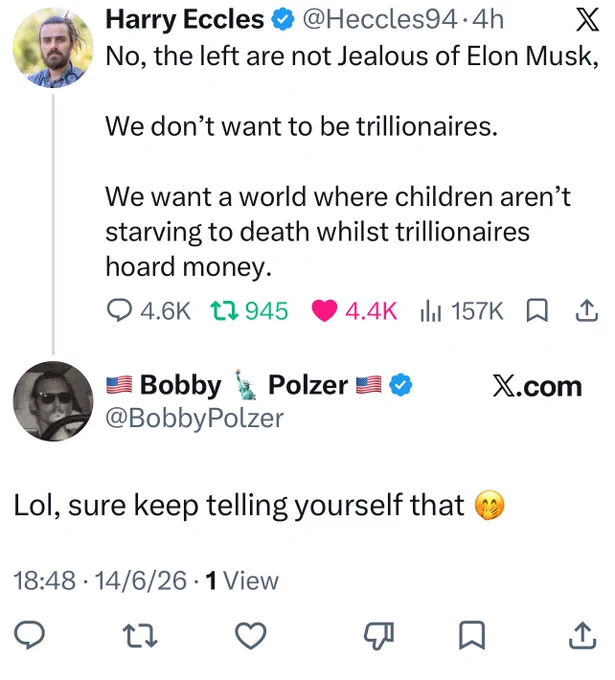Open the @BobbyPolzer handle link
The height and width of the screenshot is (680, 615).
pos(195,418)
